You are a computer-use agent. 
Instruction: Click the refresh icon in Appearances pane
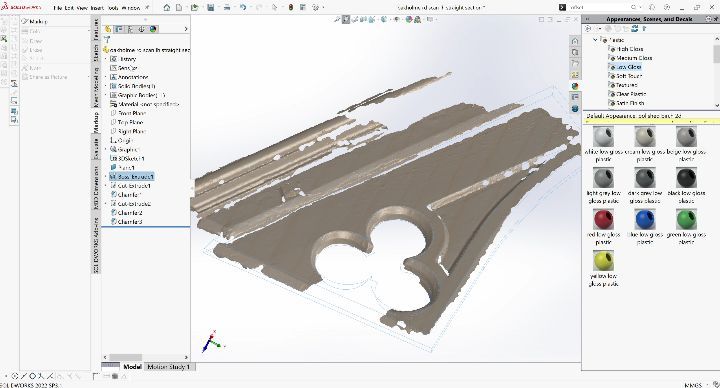pyautogui.click(x=635, y=28)
